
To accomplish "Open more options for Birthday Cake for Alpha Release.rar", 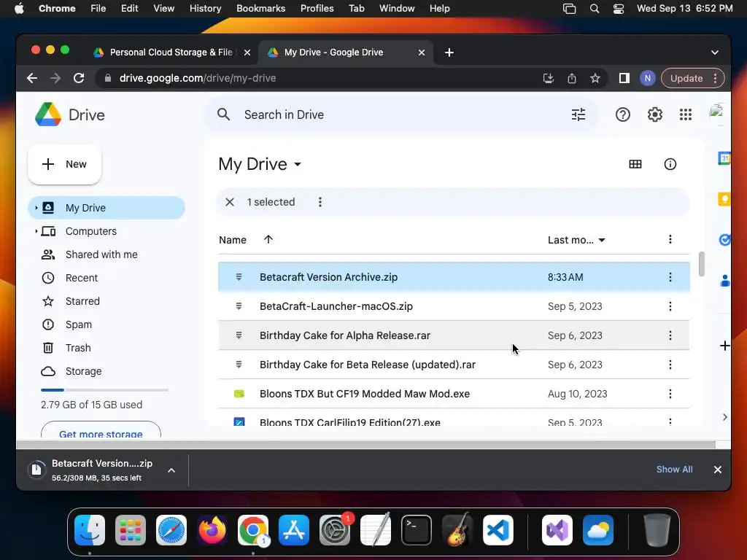I will (670, 335).
